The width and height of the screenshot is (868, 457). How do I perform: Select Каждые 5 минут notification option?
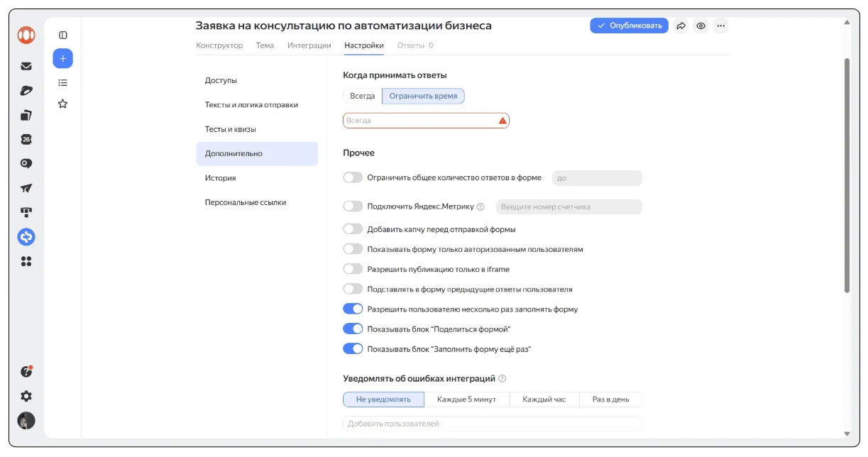tap(467, 400)
